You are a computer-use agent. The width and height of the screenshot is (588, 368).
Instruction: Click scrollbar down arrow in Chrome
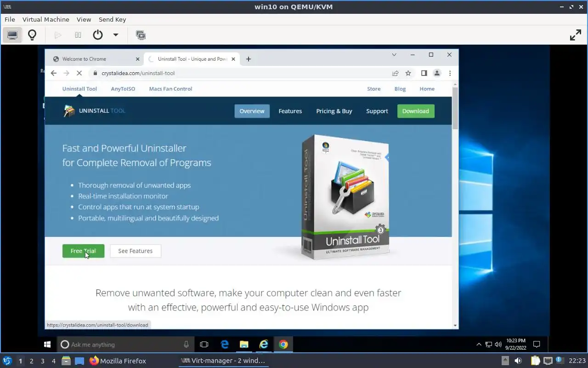455,325
